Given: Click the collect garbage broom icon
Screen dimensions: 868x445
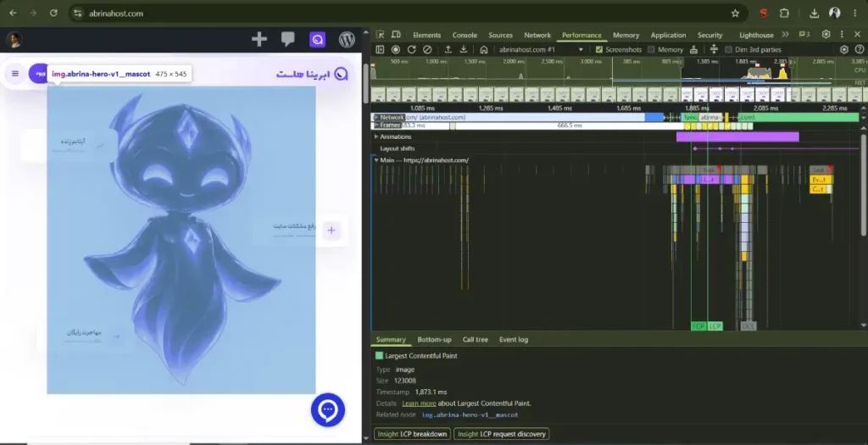Looking at the screenshot, I should [x=693, y=49].
